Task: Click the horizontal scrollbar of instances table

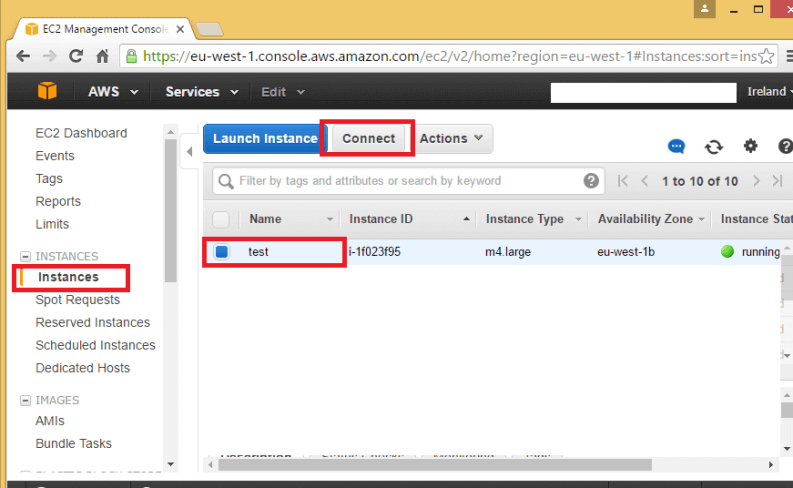Action: (435, 464)
